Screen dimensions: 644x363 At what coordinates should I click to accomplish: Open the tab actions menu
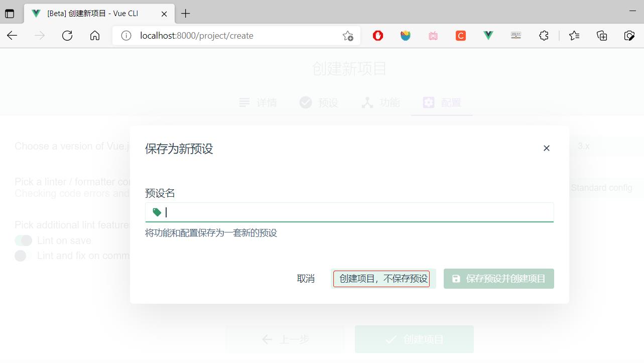click(x=10, y=14)
